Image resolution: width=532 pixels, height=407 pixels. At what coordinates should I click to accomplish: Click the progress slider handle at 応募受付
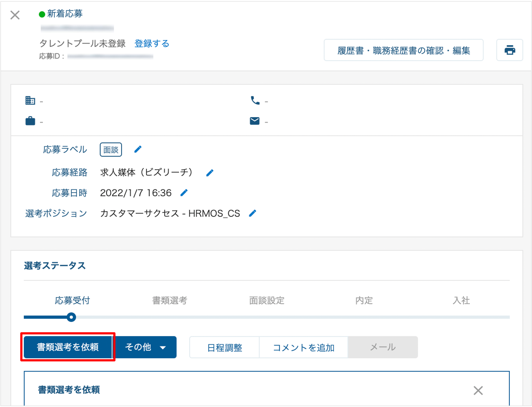[x=71, y=317]
